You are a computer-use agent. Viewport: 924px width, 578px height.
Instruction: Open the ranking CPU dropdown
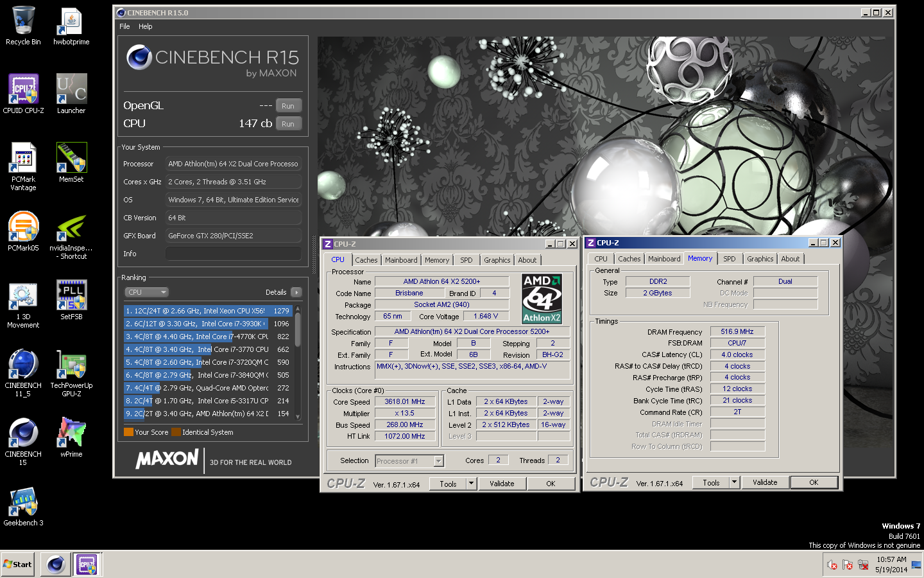[x=146, y=292]
